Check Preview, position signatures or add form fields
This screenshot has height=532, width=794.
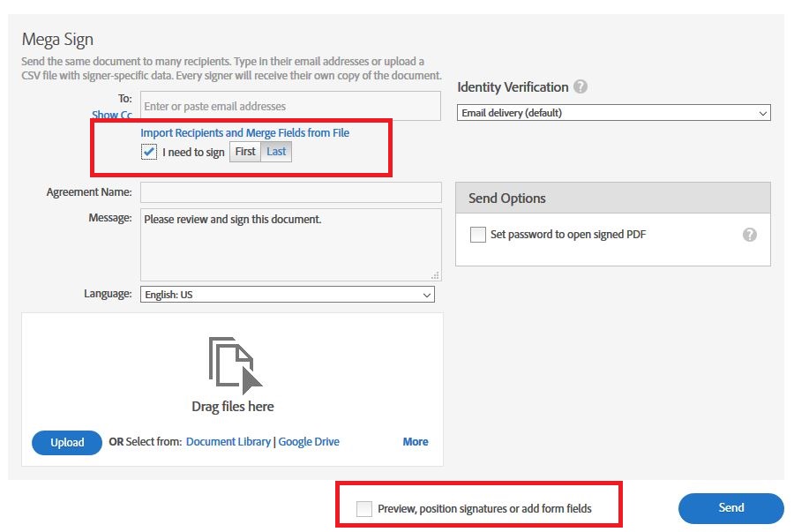pos(363,508)
